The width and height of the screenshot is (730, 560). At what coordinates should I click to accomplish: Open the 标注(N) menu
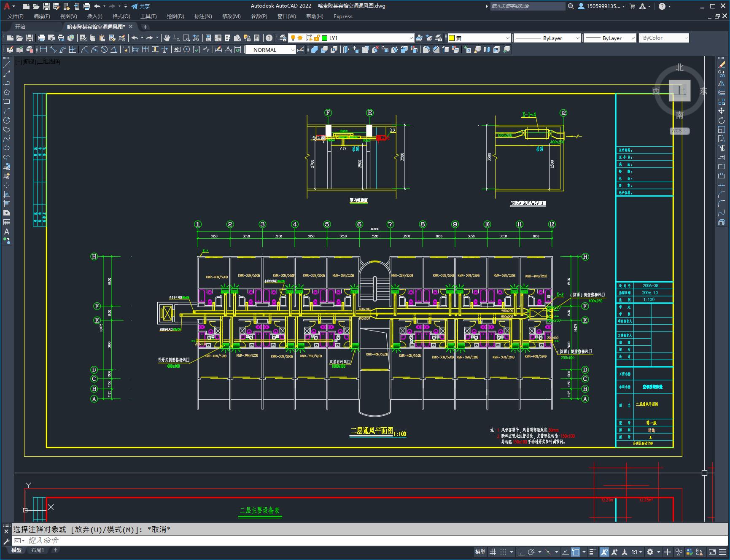click(203, 16)
